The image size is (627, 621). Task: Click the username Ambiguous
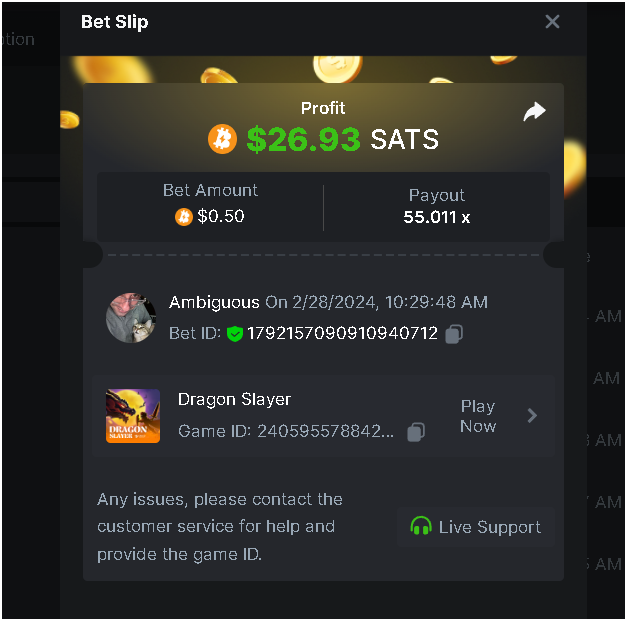pyautogui.click(x=214, y=302)
